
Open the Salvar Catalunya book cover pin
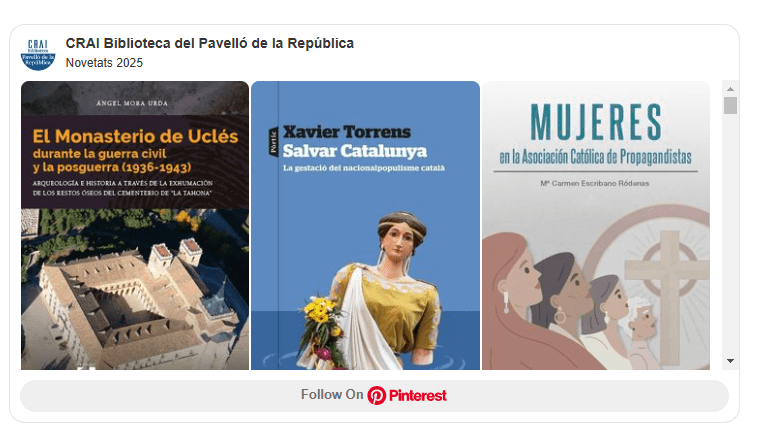click(x=365, y=225)
